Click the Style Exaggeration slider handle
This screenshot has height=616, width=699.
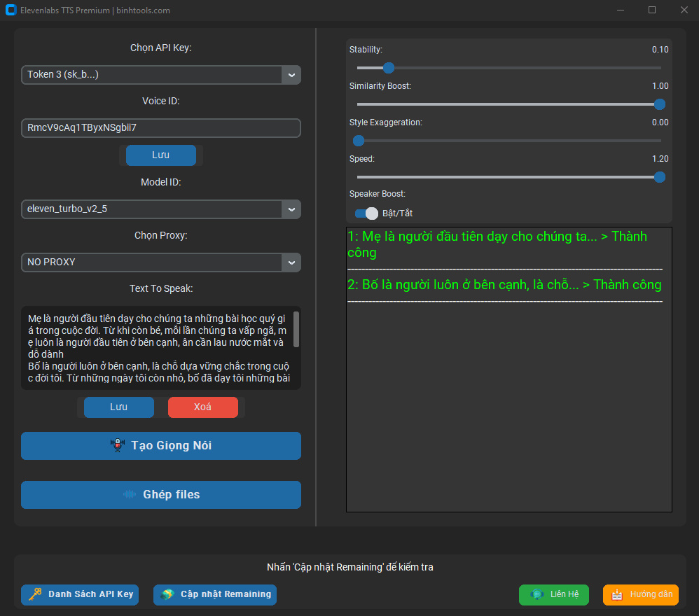(359, 141)
